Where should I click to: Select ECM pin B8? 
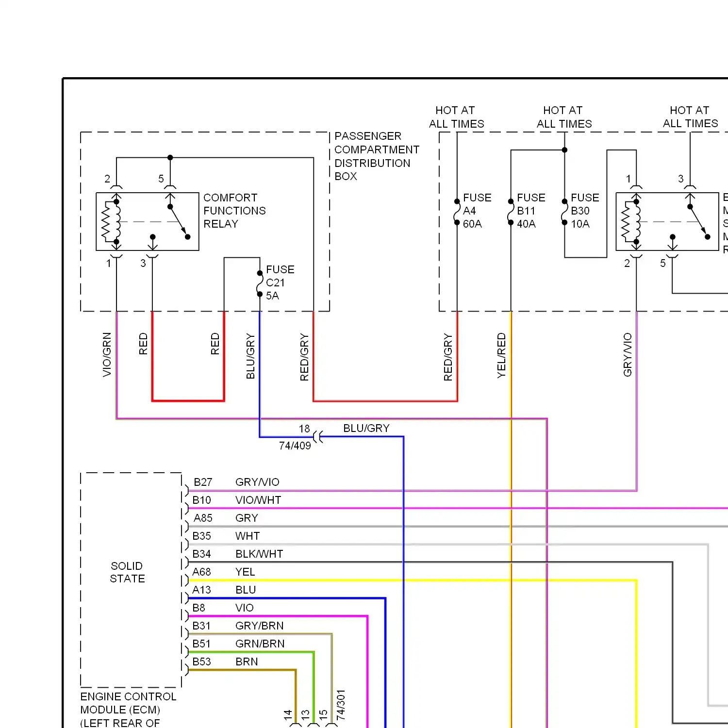pyautogui.click(x=199, y=608)
